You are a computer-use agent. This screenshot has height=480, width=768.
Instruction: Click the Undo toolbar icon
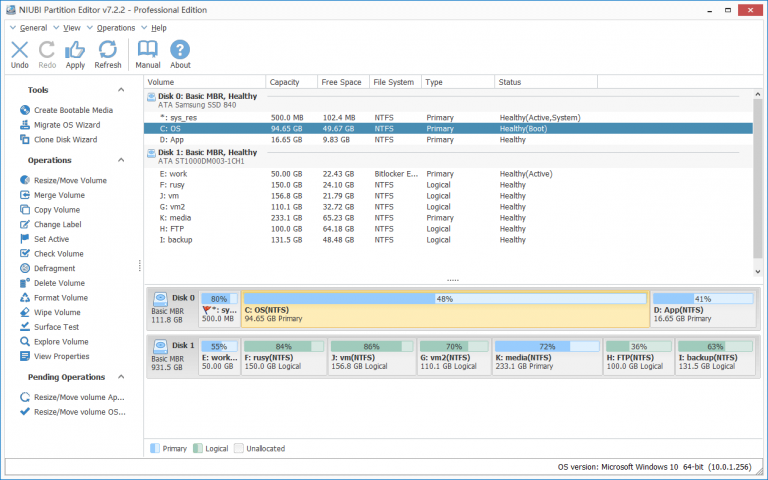tap(20, 54)
